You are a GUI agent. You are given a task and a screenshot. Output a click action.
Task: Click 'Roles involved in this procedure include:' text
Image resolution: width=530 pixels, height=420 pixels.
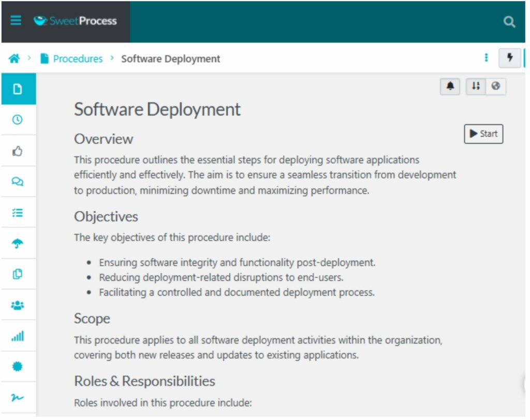pos(163,403)
